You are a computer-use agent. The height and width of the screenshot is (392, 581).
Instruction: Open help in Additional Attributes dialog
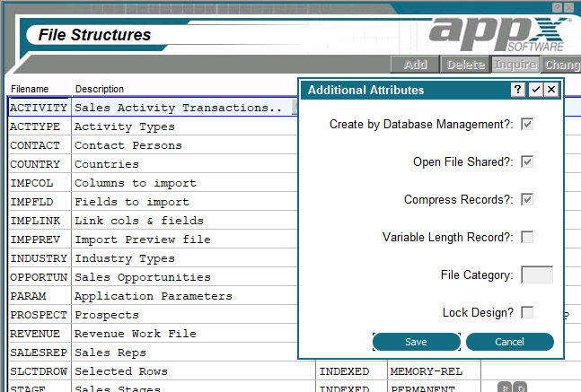[518, 90]
